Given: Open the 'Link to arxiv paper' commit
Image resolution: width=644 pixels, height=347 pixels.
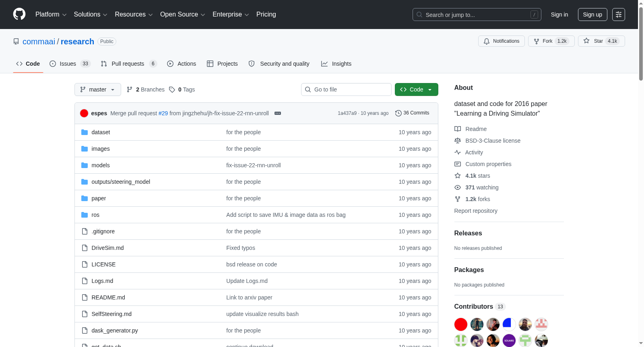Looking at the screenshot, I should pyautogui.click(x=249, y=297).
